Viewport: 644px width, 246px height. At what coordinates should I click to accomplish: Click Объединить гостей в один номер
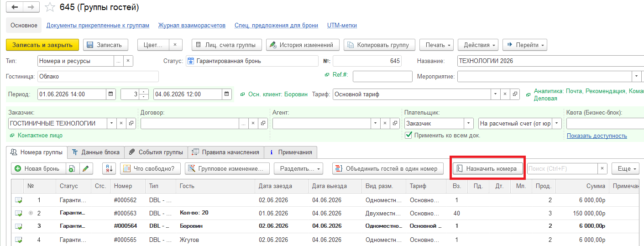click(x=388, y=168)
